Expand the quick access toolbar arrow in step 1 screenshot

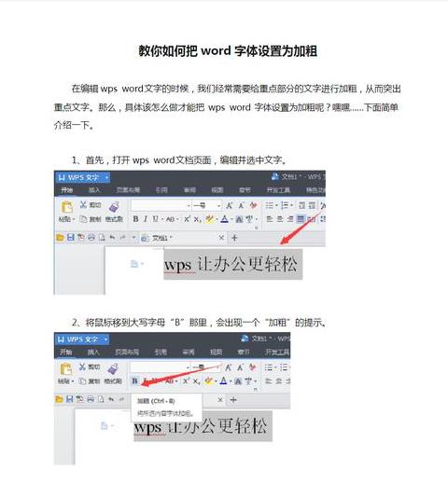point(133,238)
